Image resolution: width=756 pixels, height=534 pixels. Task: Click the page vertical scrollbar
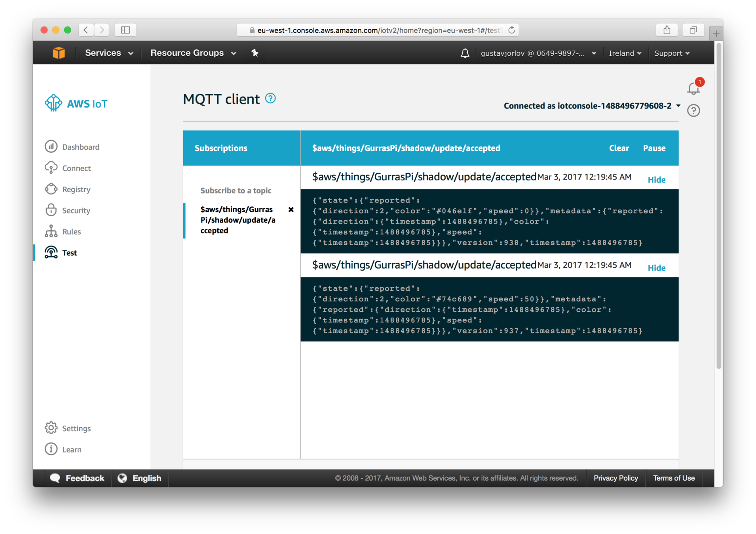click(x=719, y=206)
